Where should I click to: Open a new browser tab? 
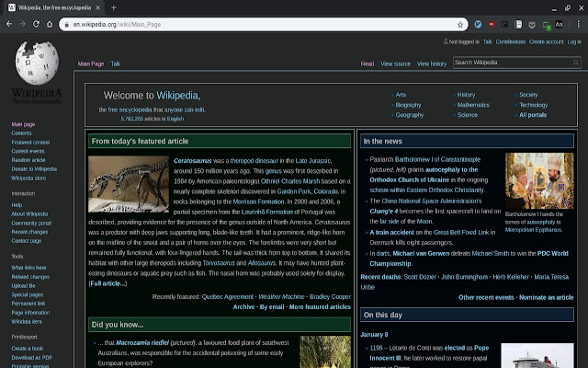(114, 7)
